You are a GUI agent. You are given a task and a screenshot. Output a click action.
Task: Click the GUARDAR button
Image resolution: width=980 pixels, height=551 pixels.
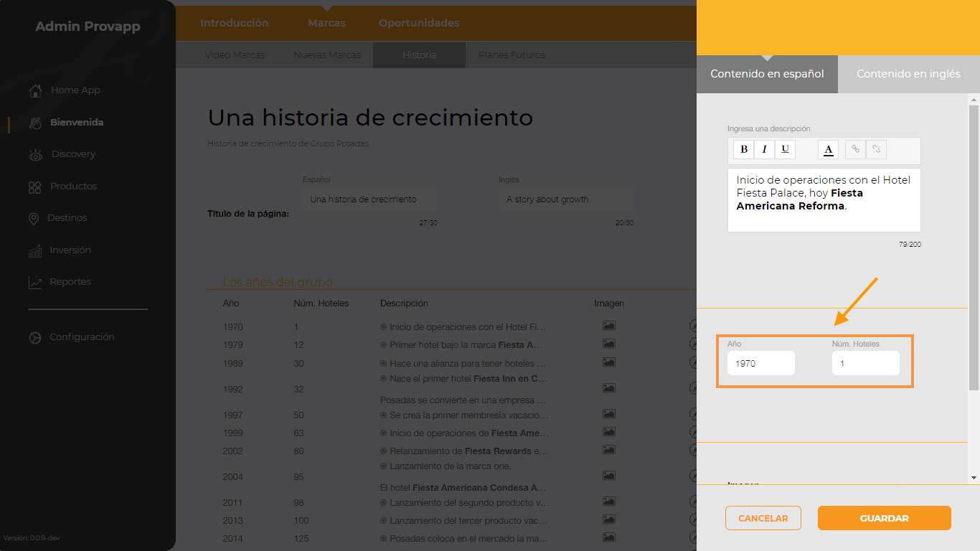[x=885, y=518]
